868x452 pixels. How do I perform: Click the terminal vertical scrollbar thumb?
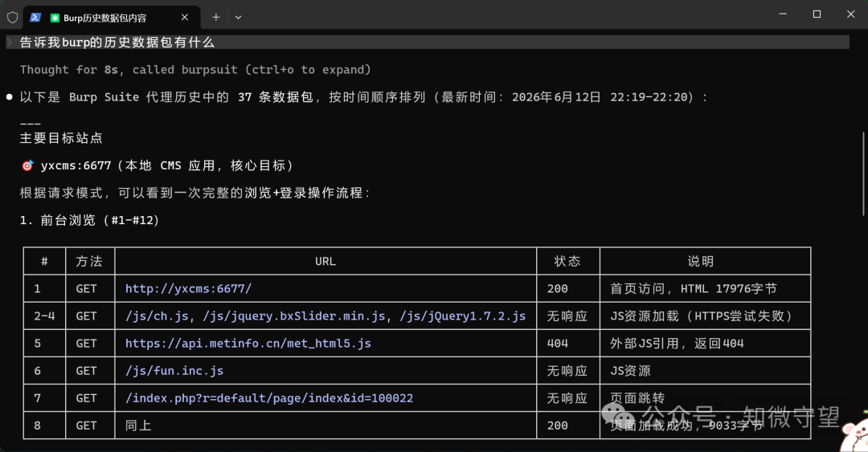tap(863, 173)
